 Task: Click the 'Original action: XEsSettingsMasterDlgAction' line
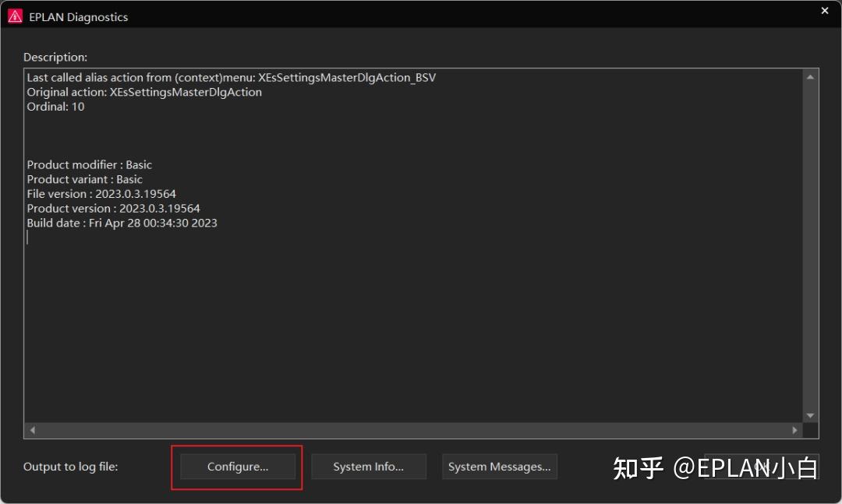[x=144, y=93]
